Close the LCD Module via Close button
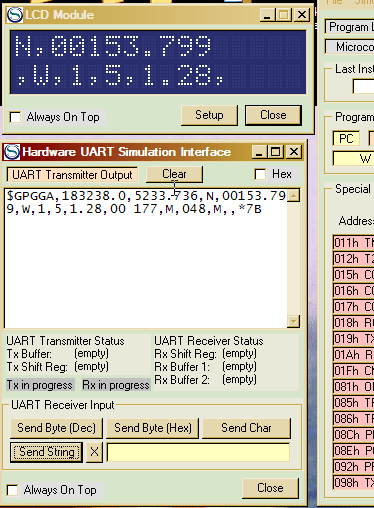The image size is (374, 508). tap(273, 115)
